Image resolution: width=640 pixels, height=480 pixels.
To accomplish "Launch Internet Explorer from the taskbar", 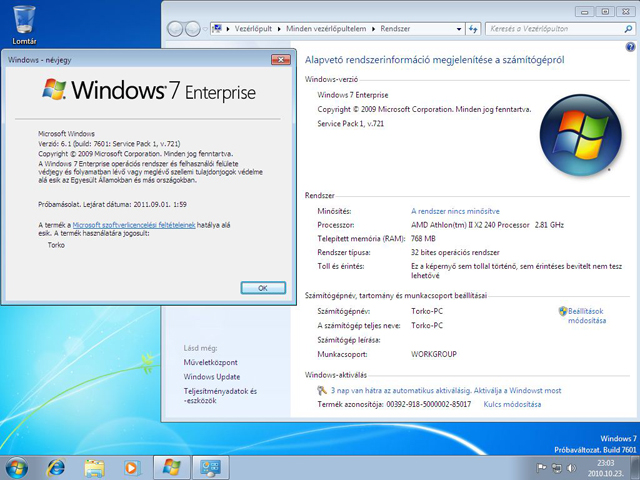I will click(56, 468).
